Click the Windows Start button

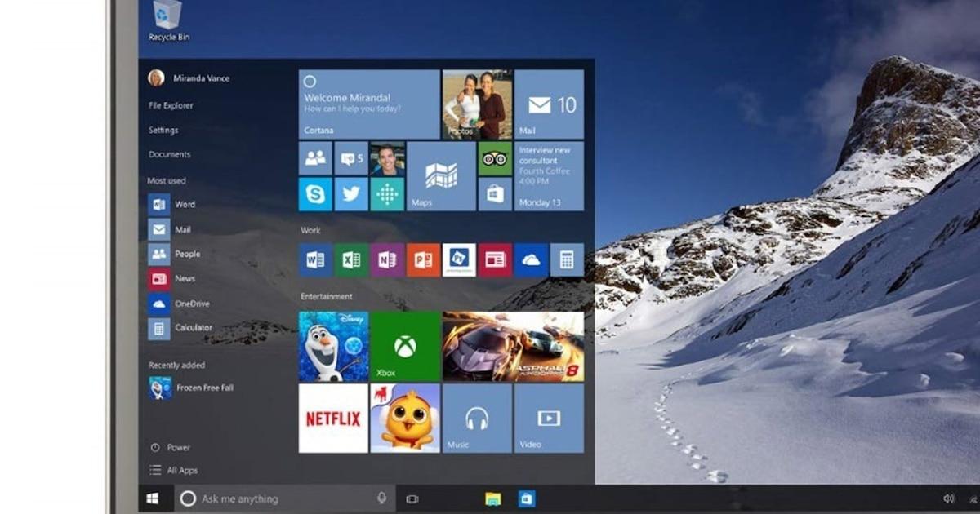pyautogui.click(x=153, y=498)
